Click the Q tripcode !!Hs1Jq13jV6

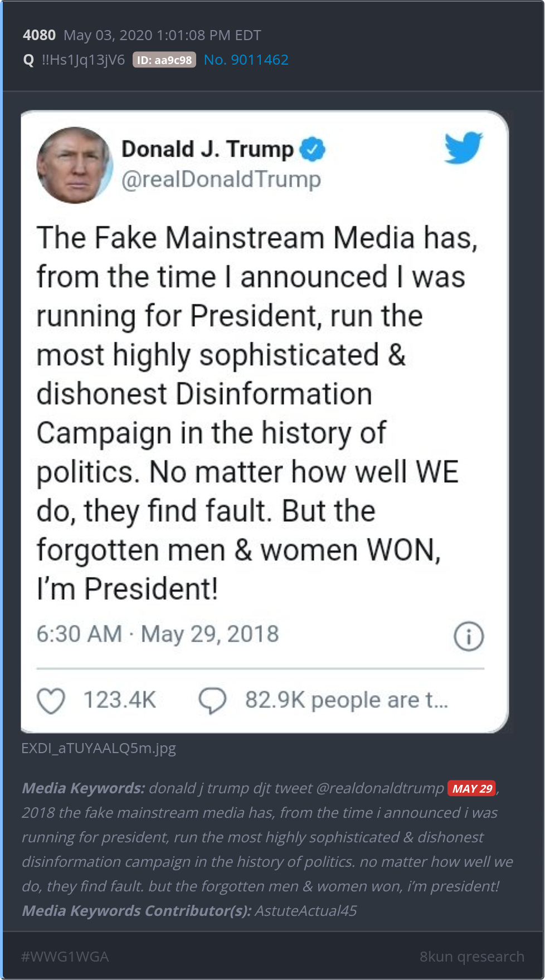pos(83,60)
